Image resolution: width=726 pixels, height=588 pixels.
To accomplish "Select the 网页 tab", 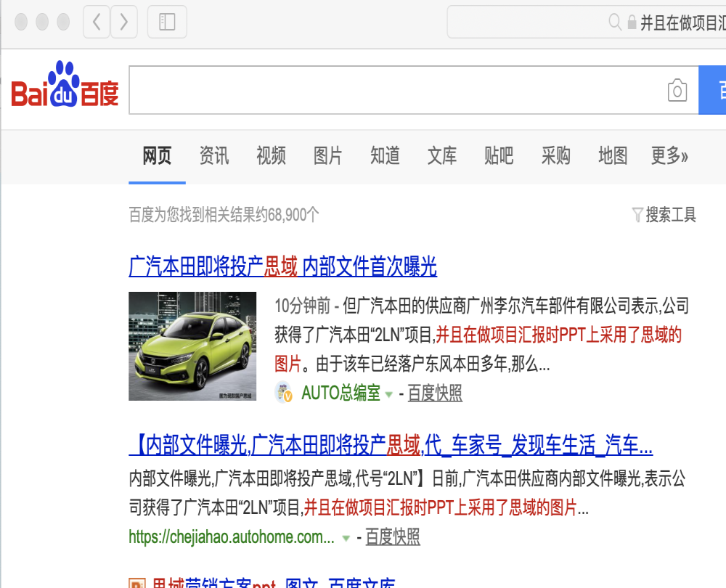I will tap(157, 155).
